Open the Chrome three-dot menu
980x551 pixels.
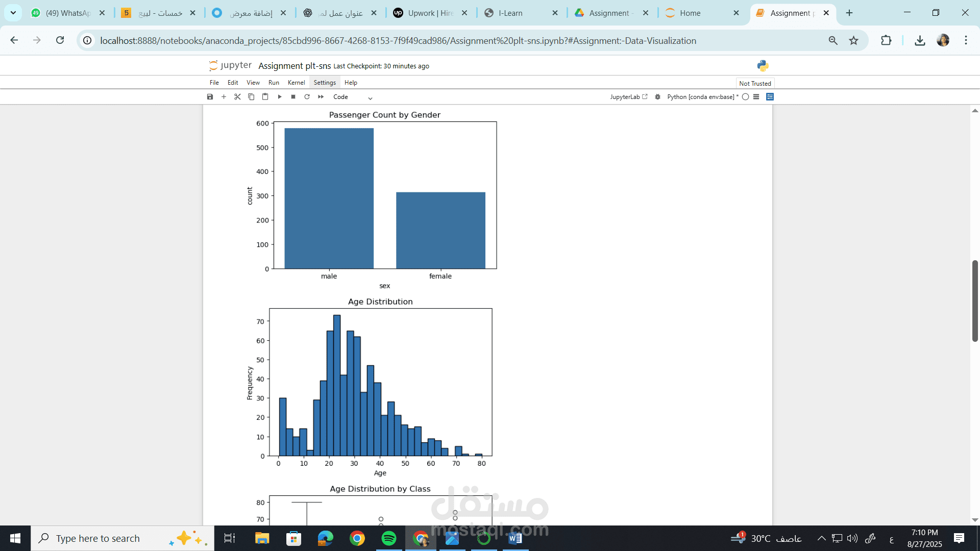(x=966, y=40)
